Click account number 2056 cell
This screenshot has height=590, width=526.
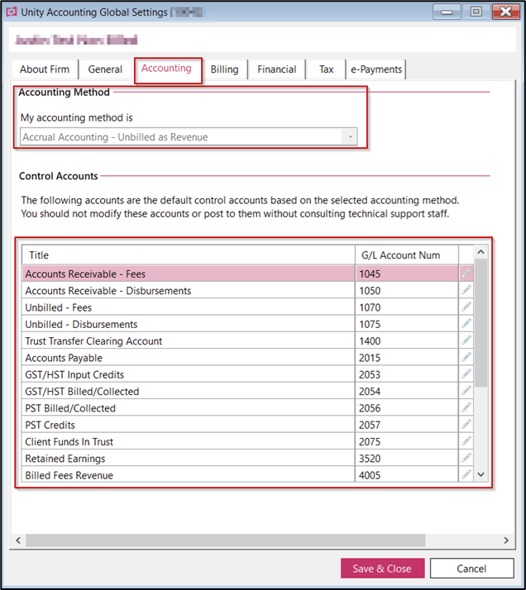(x=407, y=408)
